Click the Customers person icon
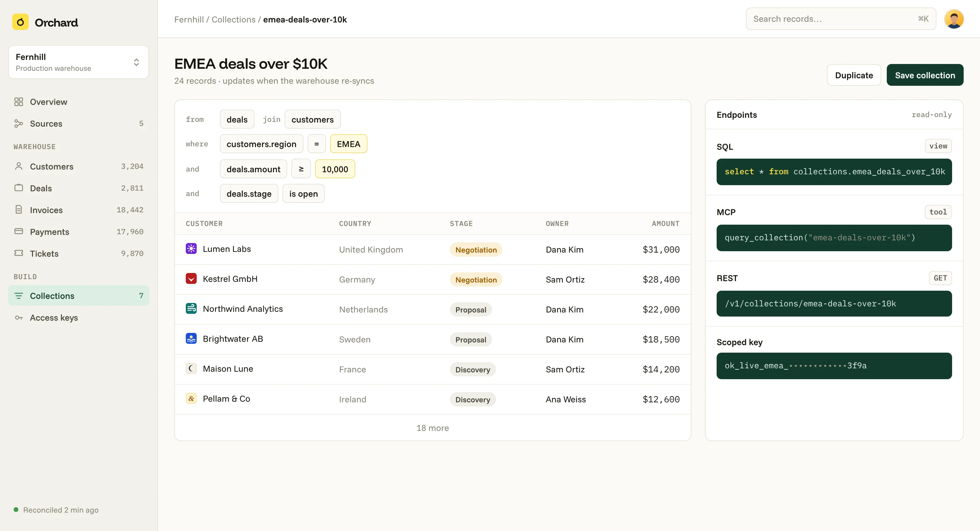 pyautogui.click(x=19, y=166)
